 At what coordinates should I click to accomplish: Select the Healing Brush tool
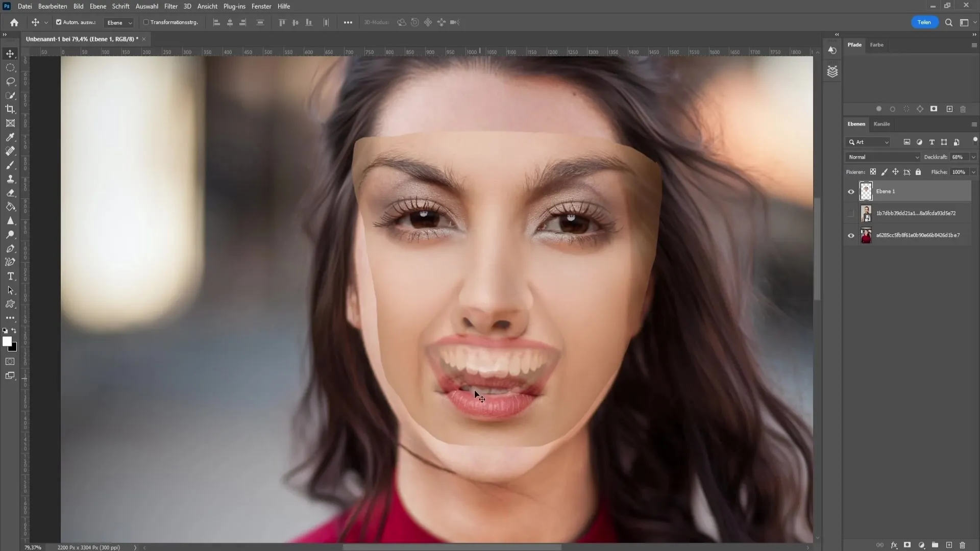[x=11, y=151]
